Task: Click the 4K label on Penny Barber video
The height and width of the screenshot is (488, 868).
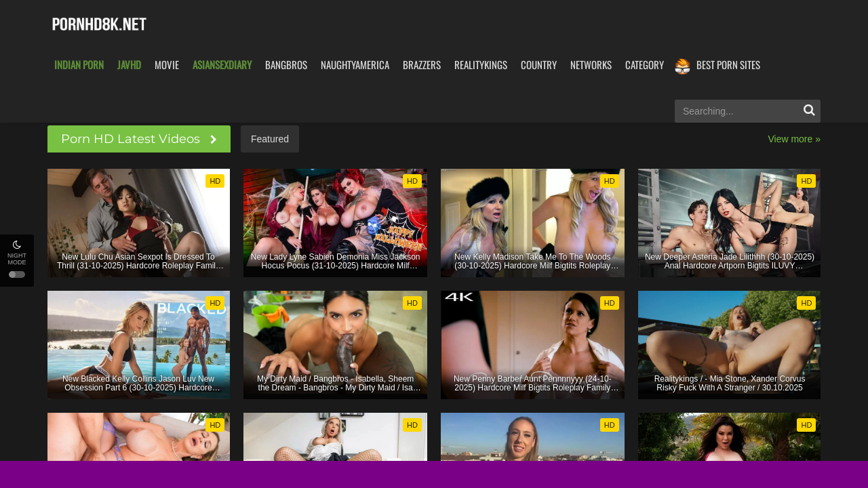Action: tap(459, 297)
